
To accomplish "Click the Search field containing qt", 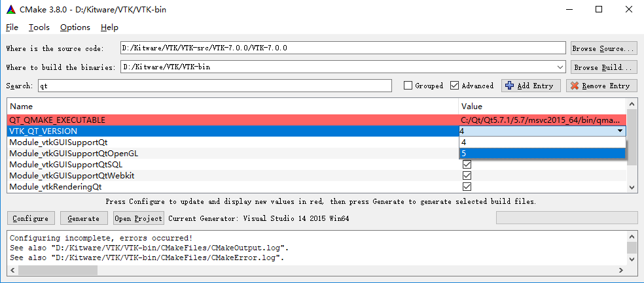I will click(x=215, y=86).
